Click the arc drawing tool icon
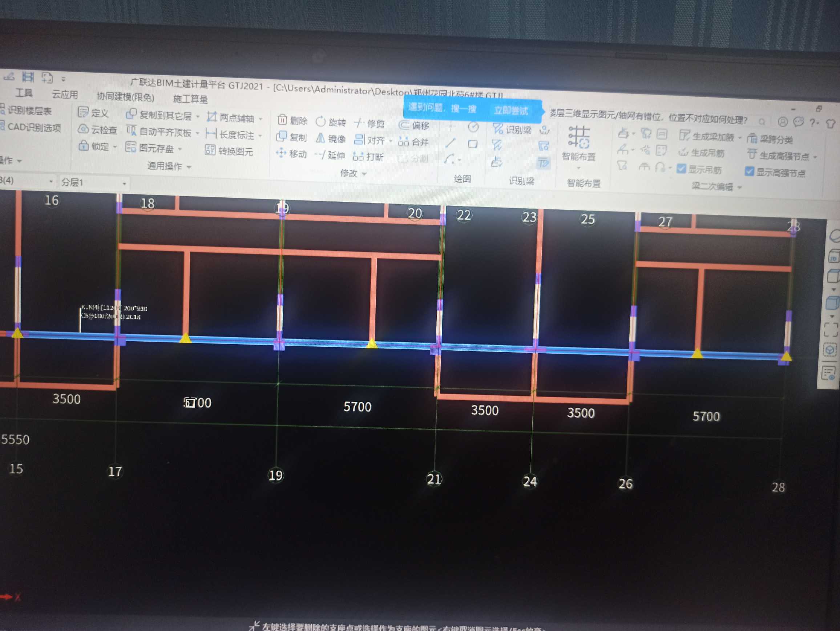The height and width of the screenshot is (631, 840). 450,159
